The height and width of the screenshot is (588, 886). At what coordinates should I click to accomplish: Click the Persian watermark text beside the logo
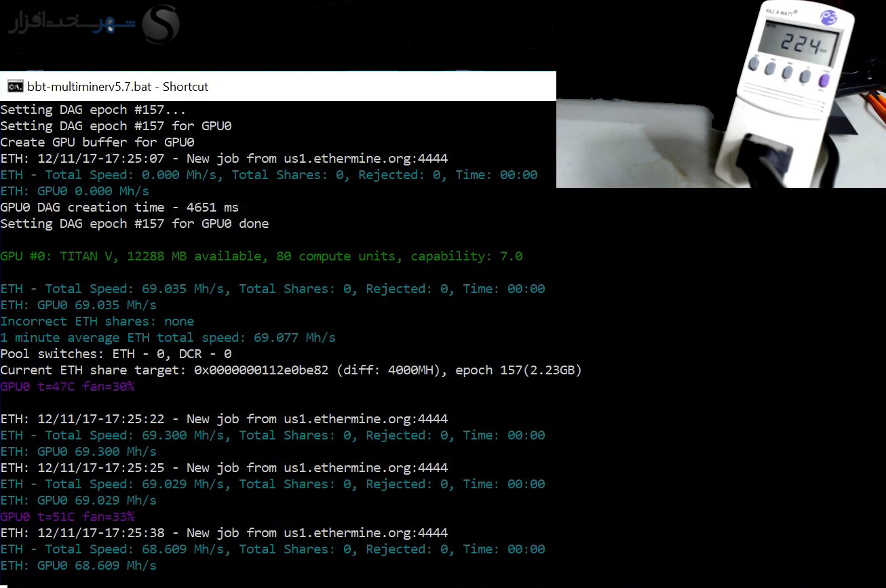(x=71, y=23)
